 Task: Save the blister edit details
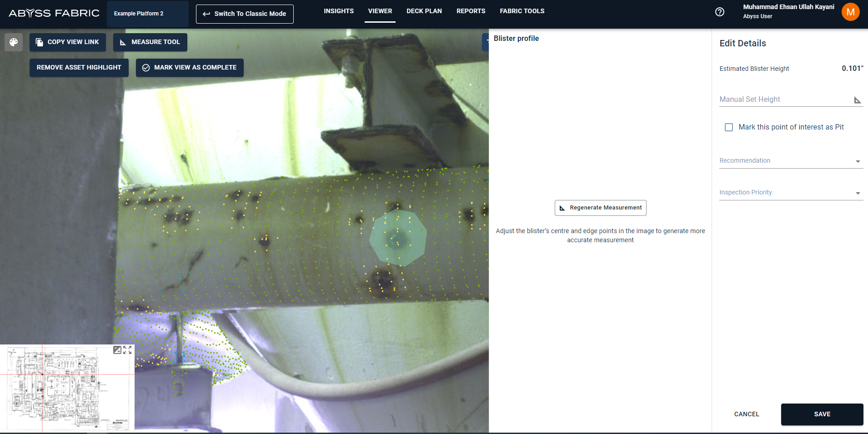click(x=822, y=414)
